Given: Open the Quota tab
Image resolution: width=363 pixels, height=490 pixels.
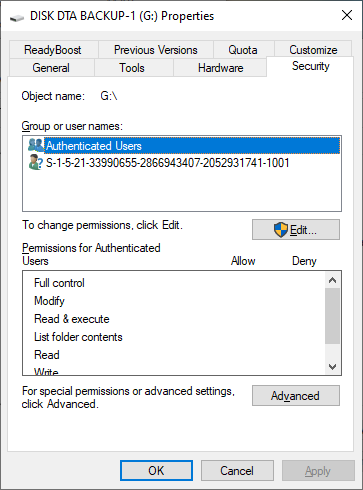Looking at the screenshot, I should coord(243,50).
